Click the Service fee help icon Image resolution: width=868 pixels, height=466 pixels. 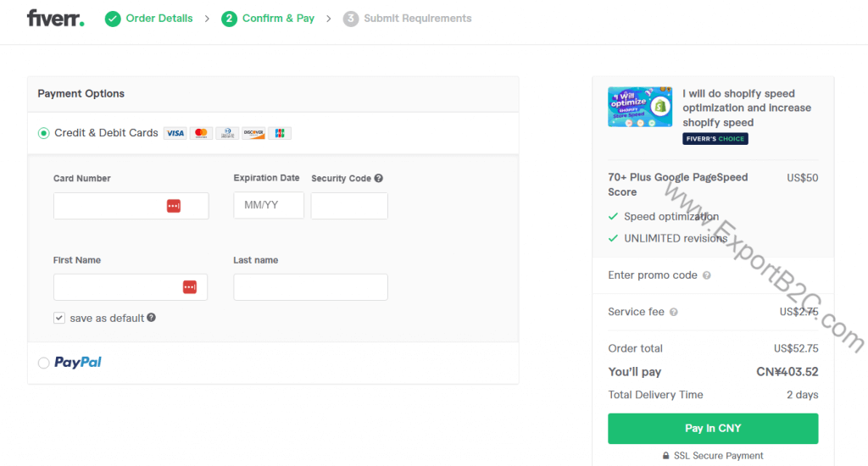pos(674,312)
